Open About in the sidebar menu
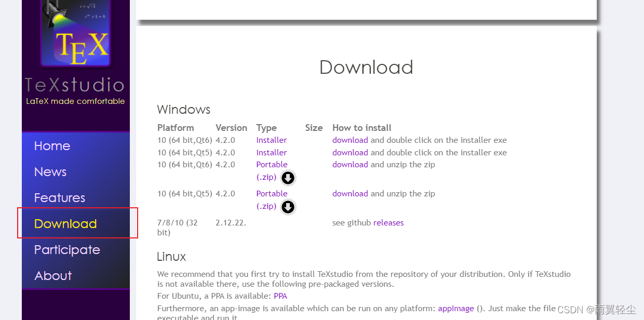 coord(53,276)
